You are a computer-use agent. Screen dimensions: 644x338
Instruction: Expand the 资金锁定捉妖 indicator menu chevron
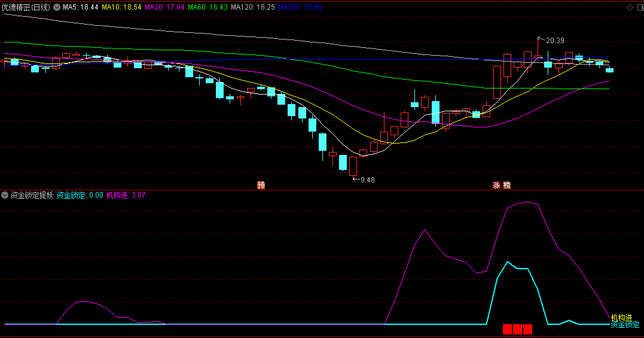coord(5,195)
